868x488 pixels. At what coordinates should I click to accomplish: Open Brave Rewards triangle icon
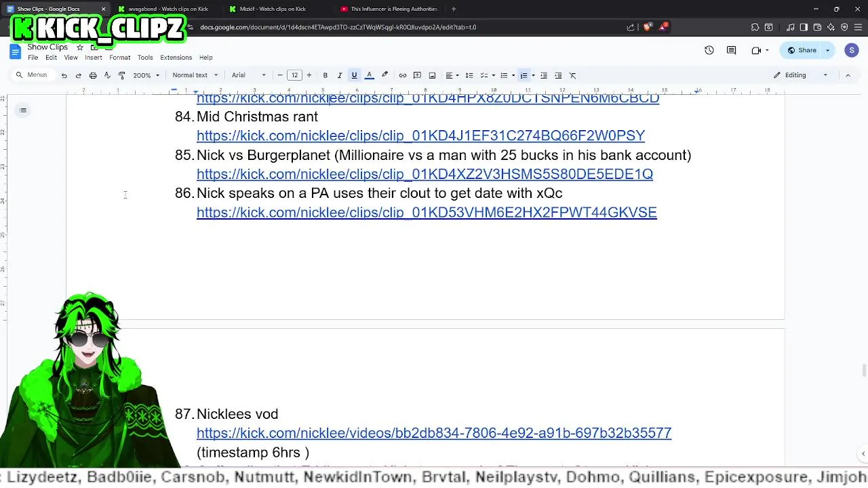pyautogui.click(x=663, y=27)
